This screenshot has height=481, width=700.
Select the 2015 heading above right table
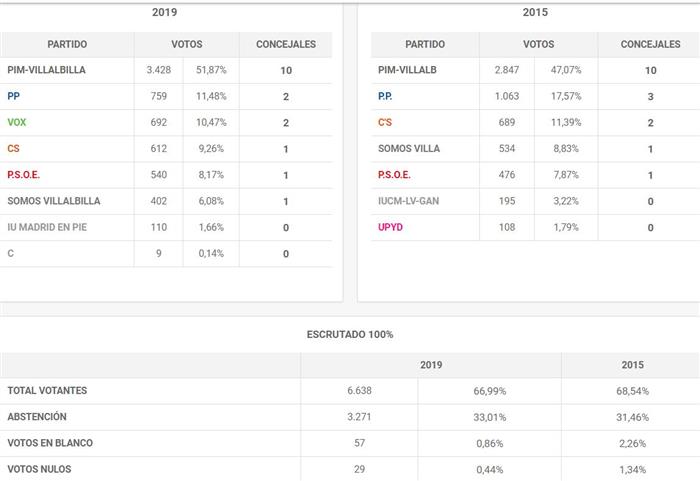535,13
